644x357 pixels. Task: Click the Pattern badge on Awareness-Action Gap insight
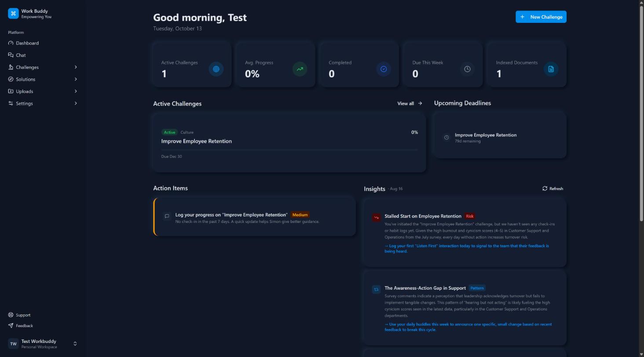477,288
